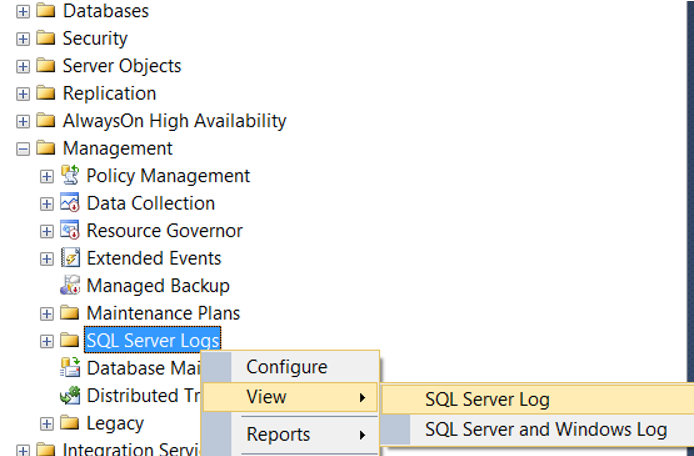Viewport: 694px width, 456px height.
Task: Select the Policy Management label
Action: coord(168,176)
